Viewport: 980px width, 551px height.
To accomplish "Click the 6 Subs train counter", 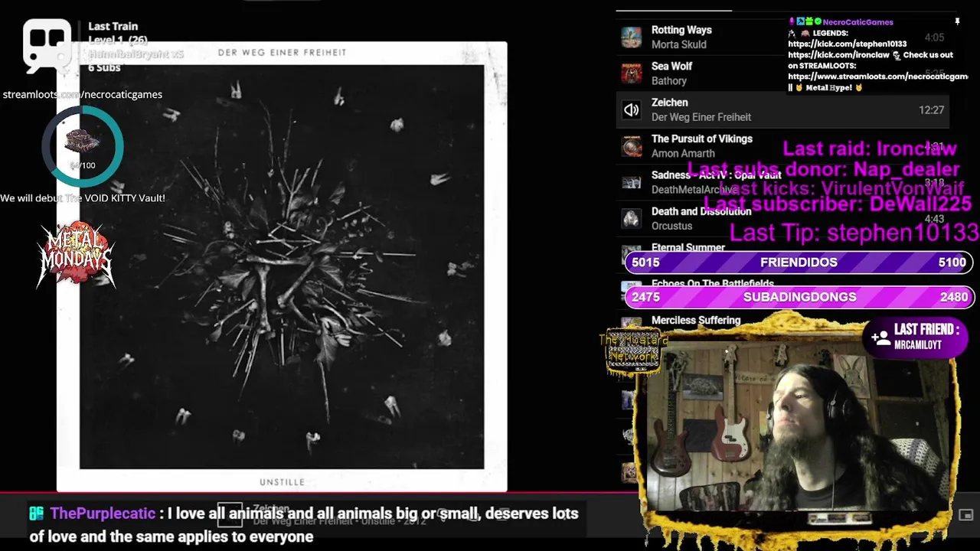I will tap(104, 67).
